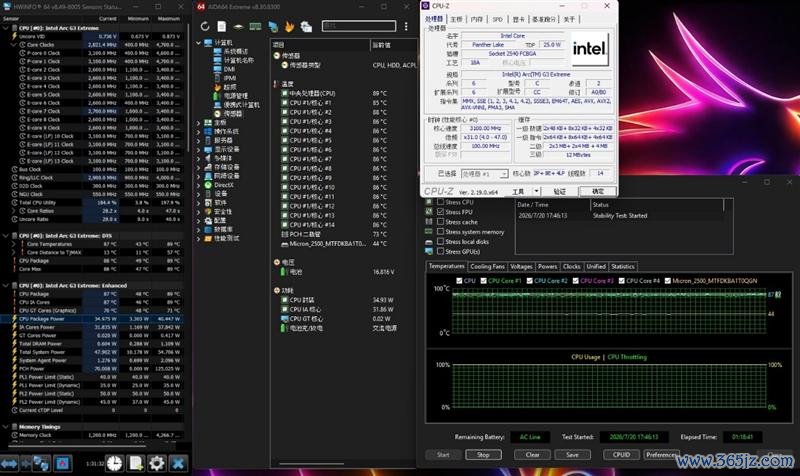The width and height of the screenshot is (800, 476).
Task: Enable Stress cache checkbox
Action: tap(440, 222)
